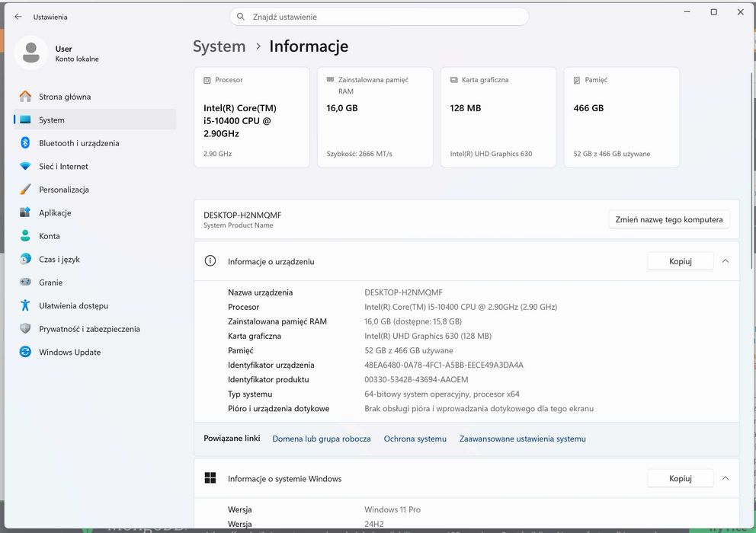This screenshot has width=756, height=533.
Task: Go to Sieć i Internet settings
Action: click(95, 166)
